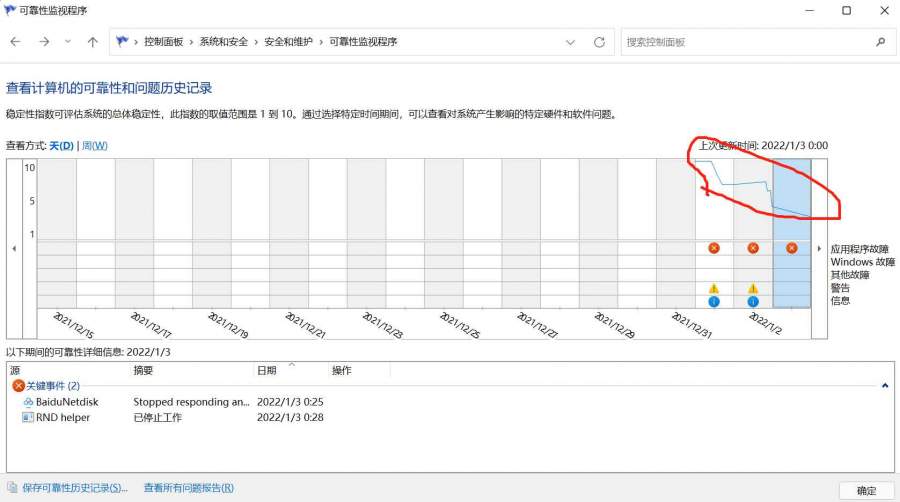
Task: Collapse the 关键事件 group using its chevron
Action: [x=884, y=385]
